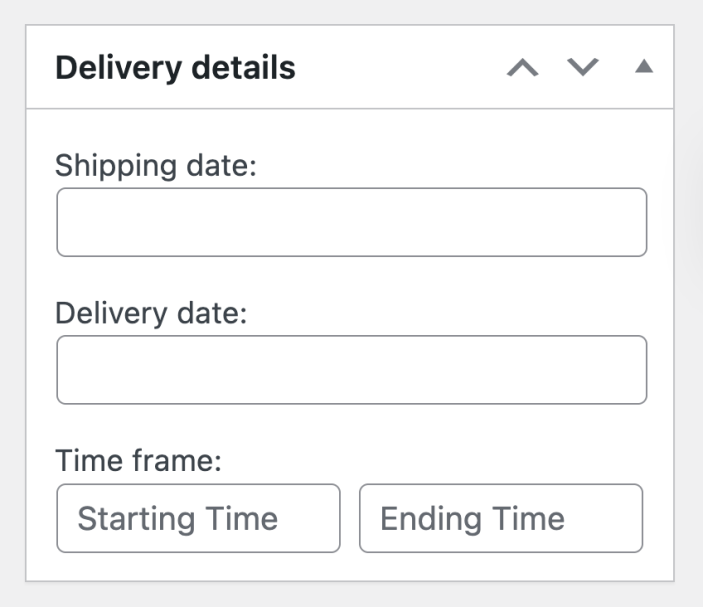Viewport: 703px width, 607px height.
Task: Click the bold Delivery details title text
Action: [x=175, y=68]
